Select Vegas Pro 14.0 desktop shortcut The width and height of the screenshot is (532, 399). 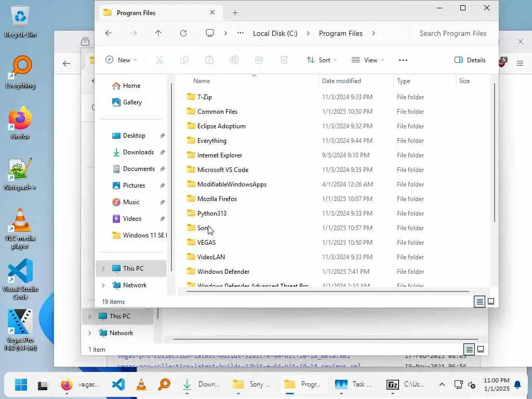[x=20, y=330]
